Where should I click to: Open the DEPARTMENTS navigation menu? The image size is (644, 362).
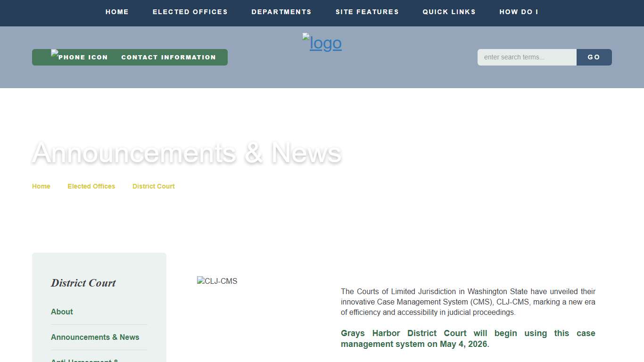pos(281,12)
